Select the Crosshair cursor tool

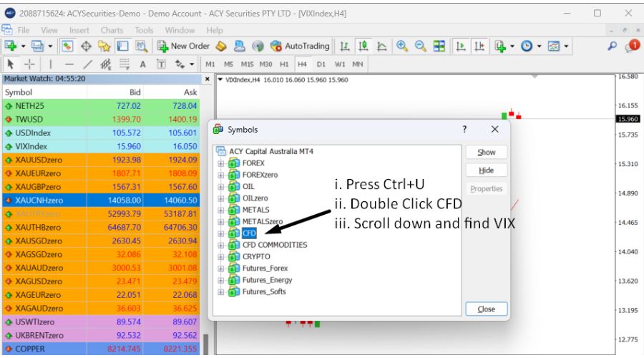tap(31, 64)
